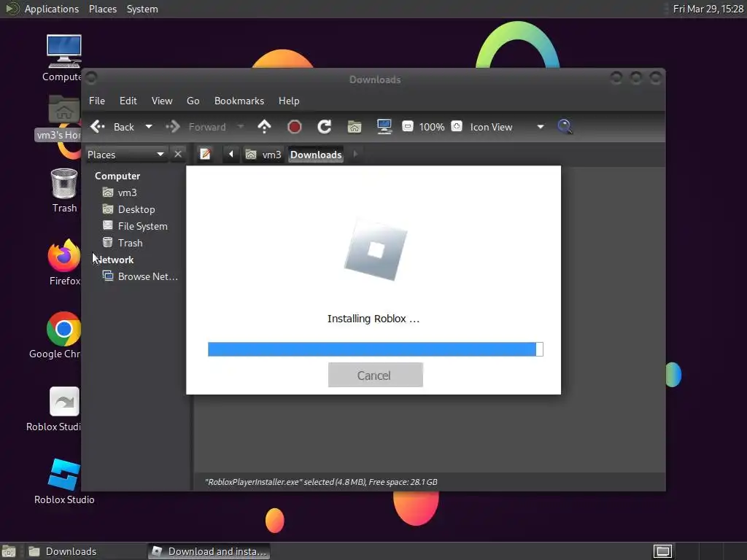The width and height of the screenshot is (747, 560).
Task: Toggle the text location entry pencil icon
Action: click(x=205, y=155)
